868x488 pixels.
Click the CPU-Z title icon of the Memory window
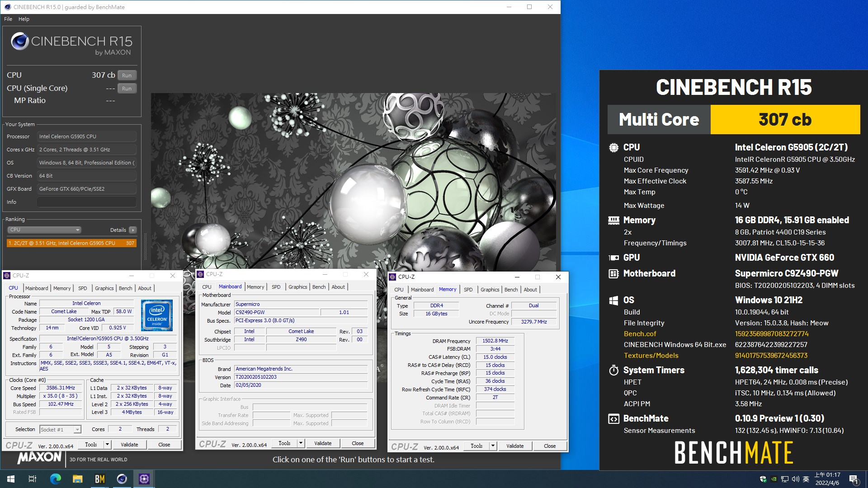tap(392, 277)
